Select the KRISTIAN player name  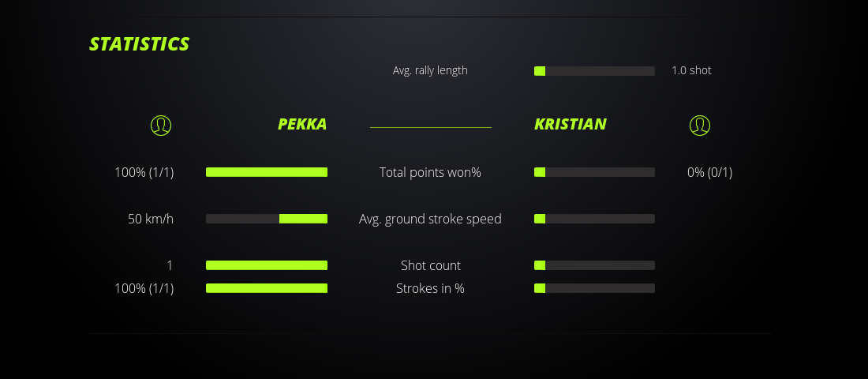coord(571,124)
